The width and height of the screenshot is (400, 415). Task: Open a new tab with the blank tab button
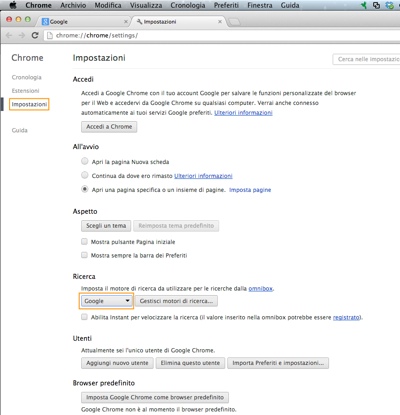point(234,22)
